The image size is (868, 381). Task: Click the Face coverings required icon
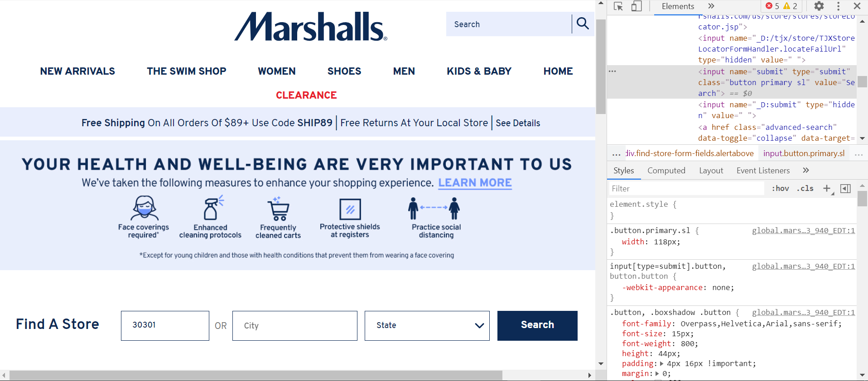coord(144,208)
